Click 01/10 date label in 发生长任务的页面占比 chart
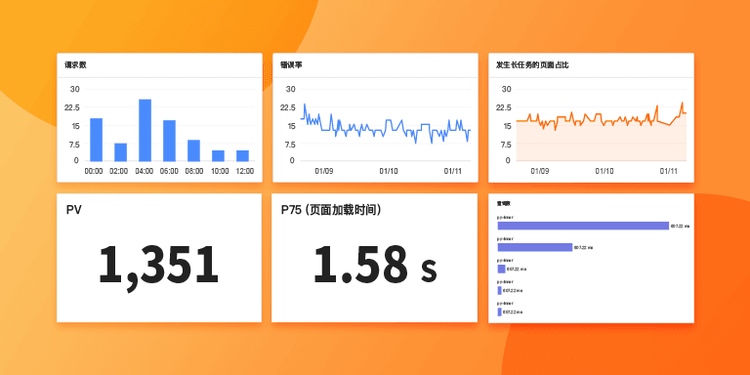Screen dimensions: 750x375 pos(605,171)
